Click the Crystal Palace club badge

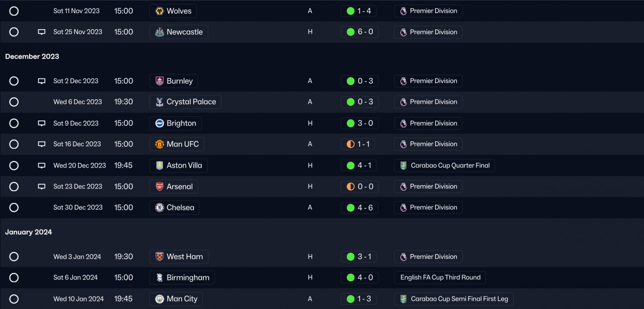[x=159, y=102]
